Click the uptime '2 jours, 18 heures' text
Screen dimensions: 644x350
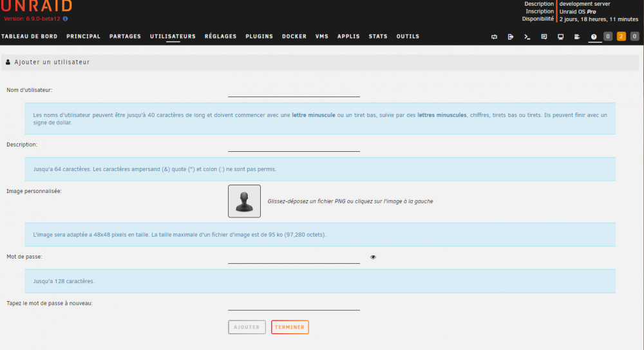click(599, 19)
